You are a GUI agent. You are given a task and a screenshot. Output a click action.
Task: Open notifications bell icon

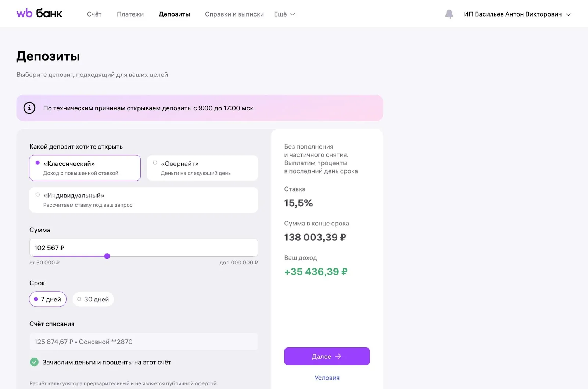click(x=449, y=14)
